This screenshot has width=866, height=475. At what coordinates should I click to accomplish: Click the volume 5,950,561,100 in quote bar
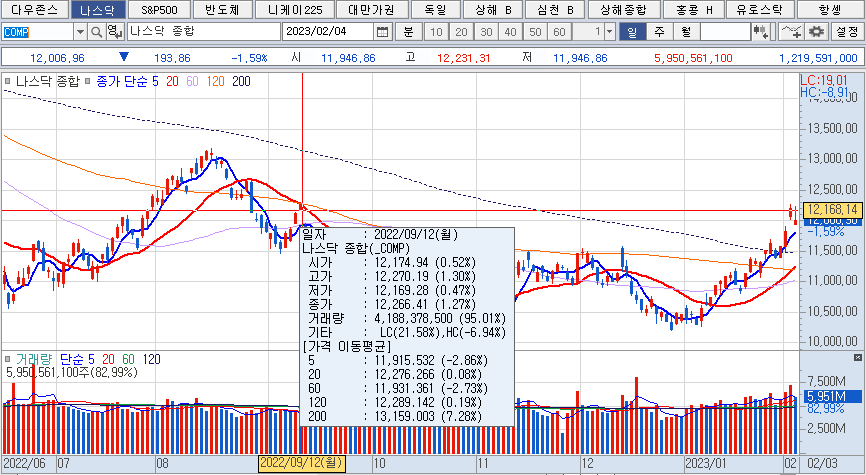pos(693,57)
